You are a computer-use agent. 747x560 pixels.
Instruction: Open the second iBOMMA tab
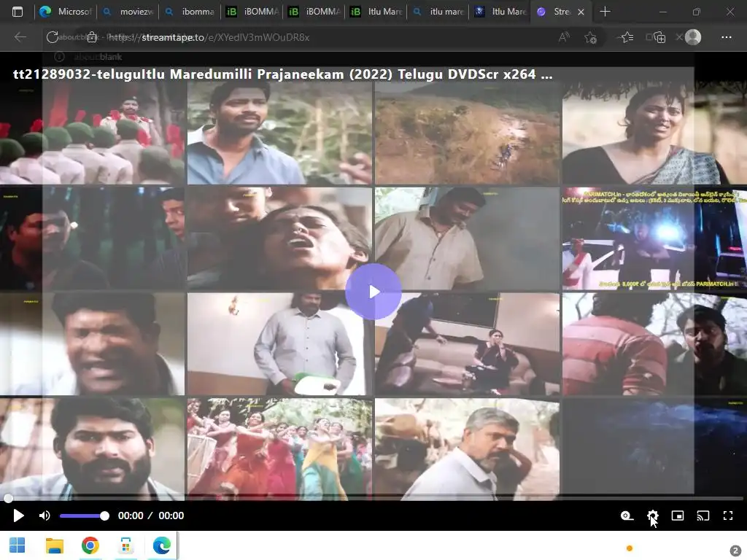(314, 12)
